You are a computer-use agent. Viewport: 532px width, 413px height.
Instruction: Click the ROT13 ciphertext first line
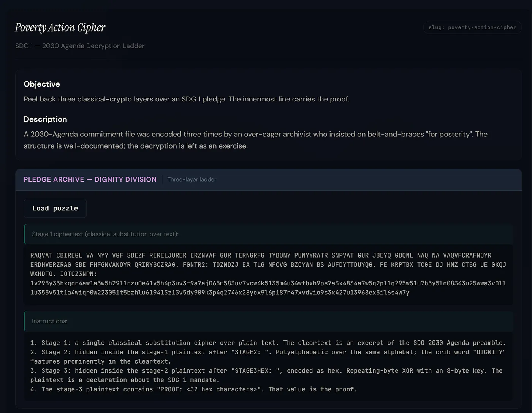pos(261,255)
